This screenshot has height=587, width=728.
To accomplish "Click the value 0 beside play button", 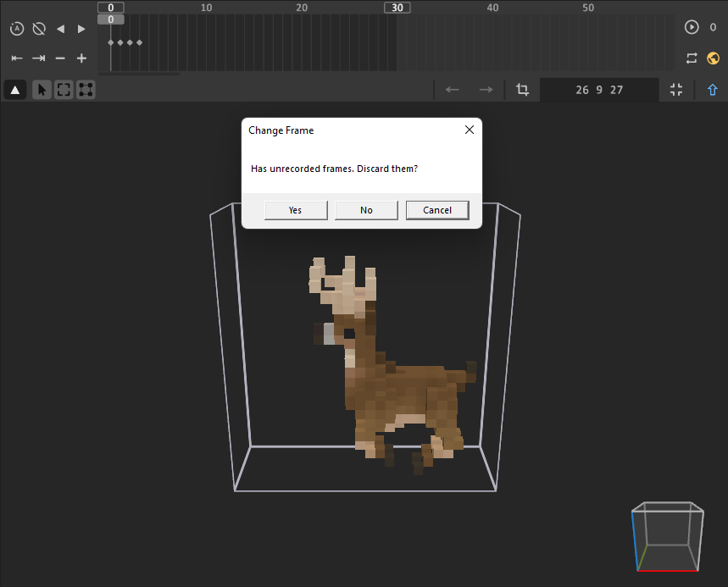I will (x=713, y=27).
